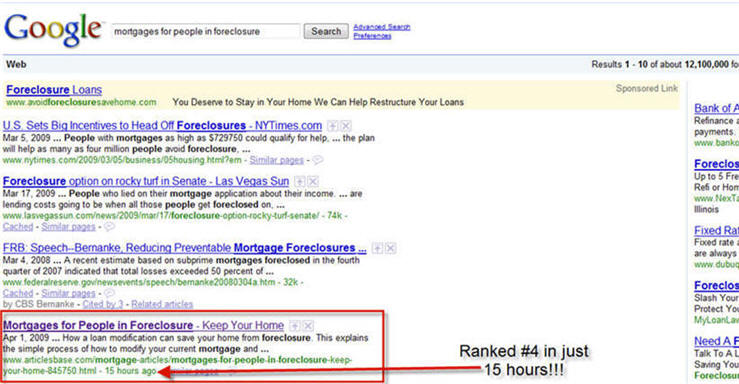Click the Sponsored Link label

pos(647,88)
